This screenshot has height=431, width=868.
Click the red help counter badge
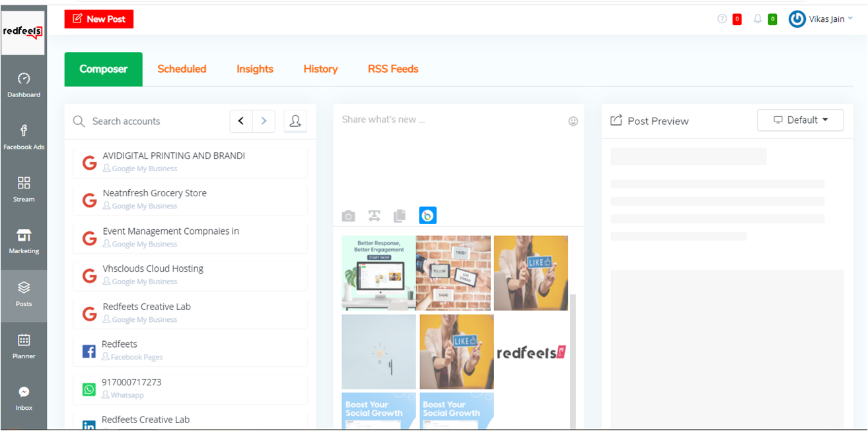click(737, 19)
